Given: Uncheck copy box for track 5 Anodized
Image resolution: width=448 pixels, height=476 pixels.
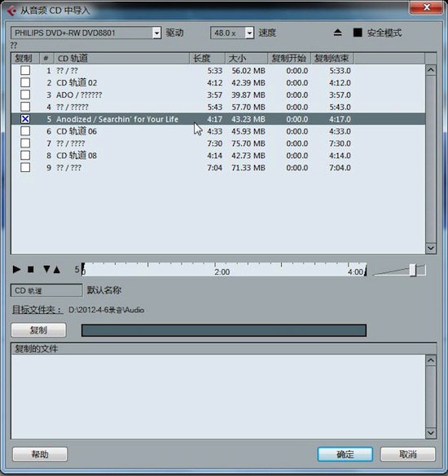Looking at the screenshot, I should (25, 119).
